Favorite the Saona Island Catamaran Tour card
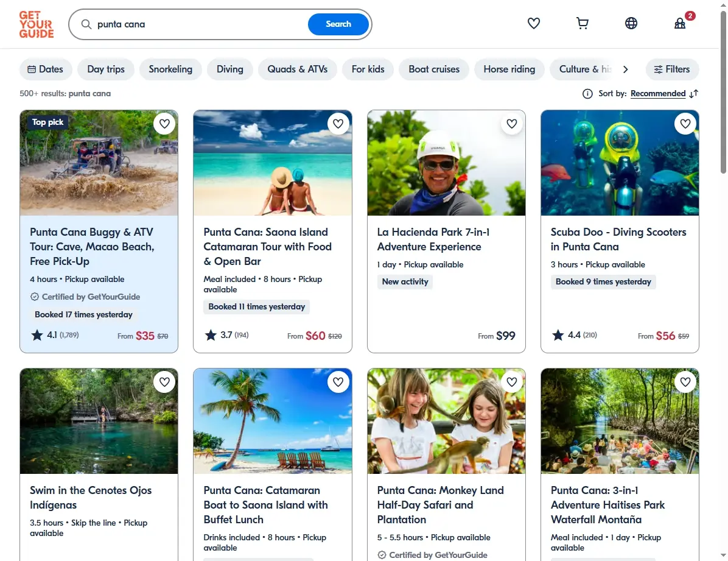 [338, 124]
